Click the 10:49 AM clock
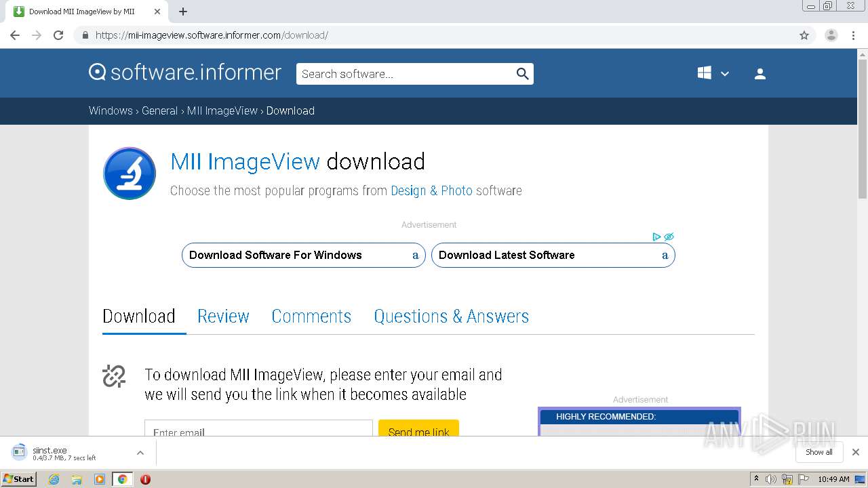 pyautogui.click(x=833, y=479)
